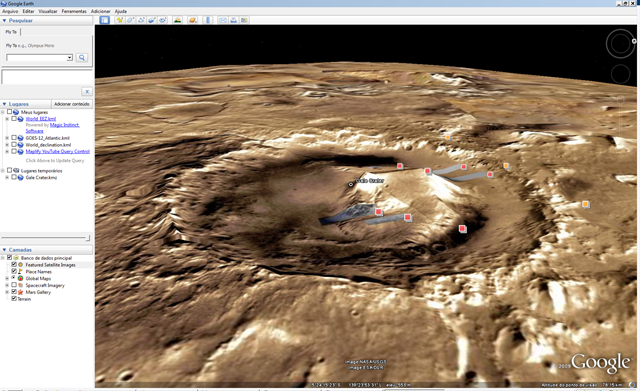This screenshot has width=640, height=391.
Task: Click the print toolbar icon
Action: click(233, 20)
